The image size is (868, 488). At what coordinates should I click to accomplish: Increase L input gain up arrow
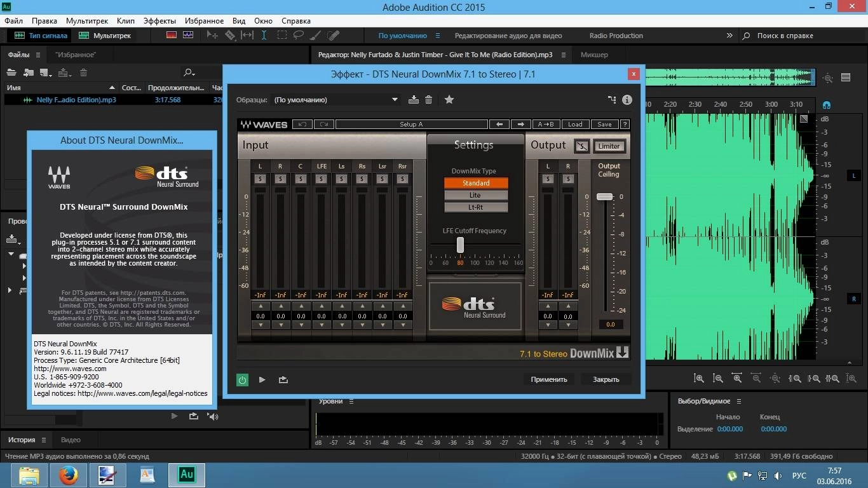click(x=260, y=306)
